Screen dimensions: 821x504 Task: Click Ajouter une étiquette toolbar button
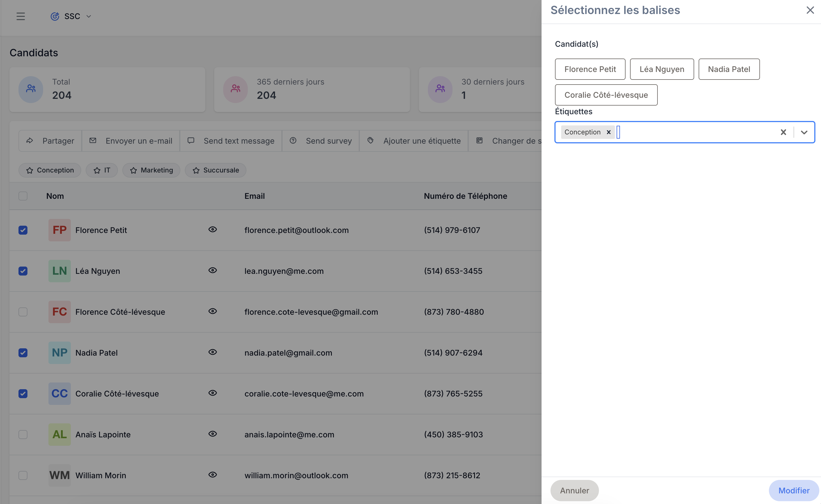click(414, 141)
